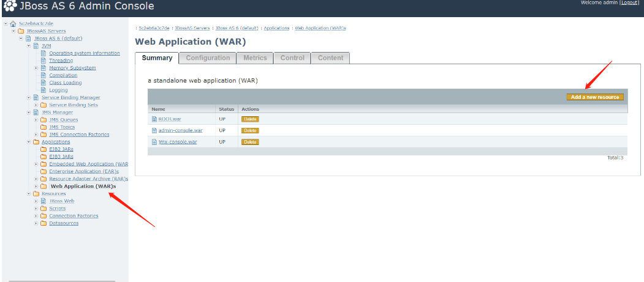Screen dimensions: 644x282
Task: Collapse the JBoss AS 6 (default) node
Action: pyautogui.click(x=21, y=39)
